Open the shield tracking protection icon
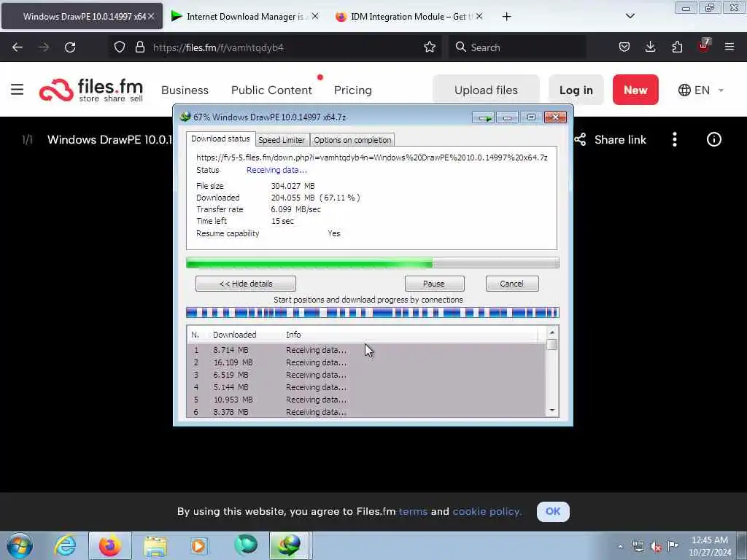Viewport: 747px width, 560px height. (120, 47)
